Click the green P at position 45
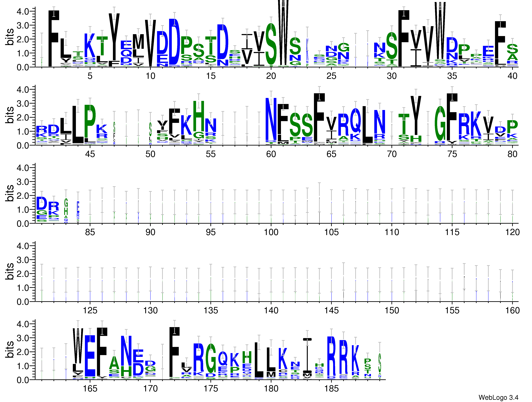This screenshot has height=402, width=532. click(x=90, y=121)
